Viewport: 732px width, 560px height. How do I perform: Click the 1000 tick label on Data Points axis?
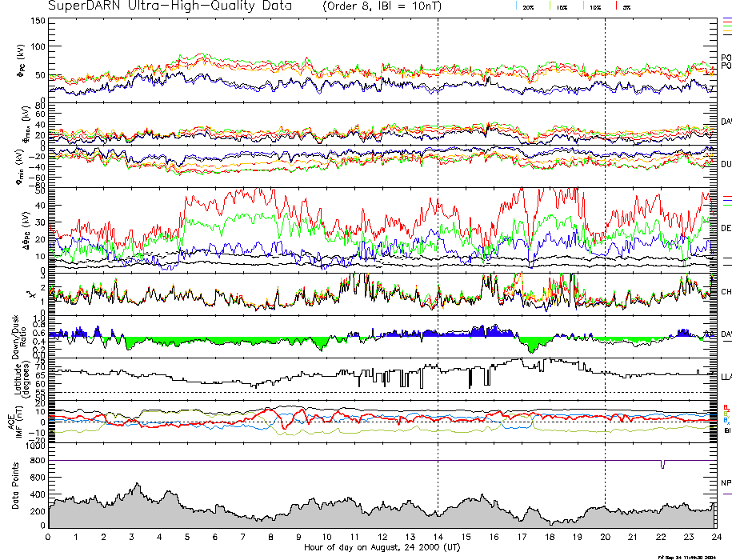(x=34, y=446)
